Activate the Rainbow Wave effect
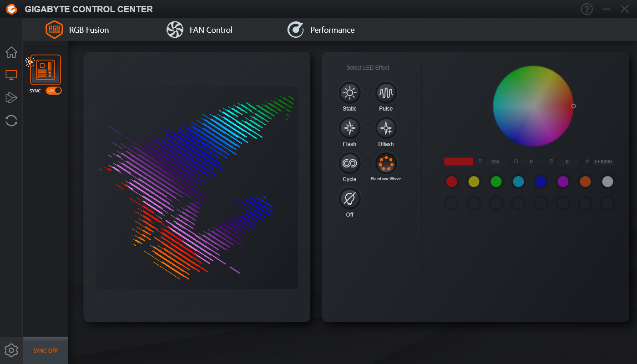Screen dimensions: 637x364 (x=386, y=163)
